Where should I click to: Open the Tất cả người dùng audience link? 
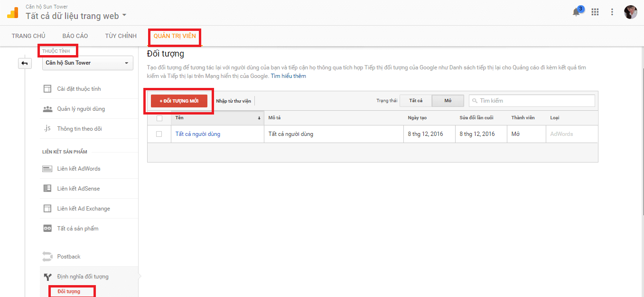[x=198, y=134]
